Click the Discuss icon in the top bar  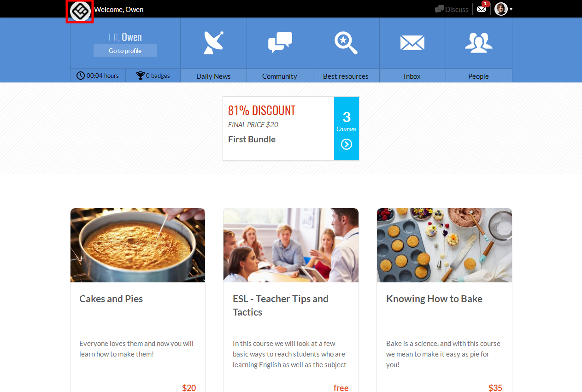(x=440, y=9)
